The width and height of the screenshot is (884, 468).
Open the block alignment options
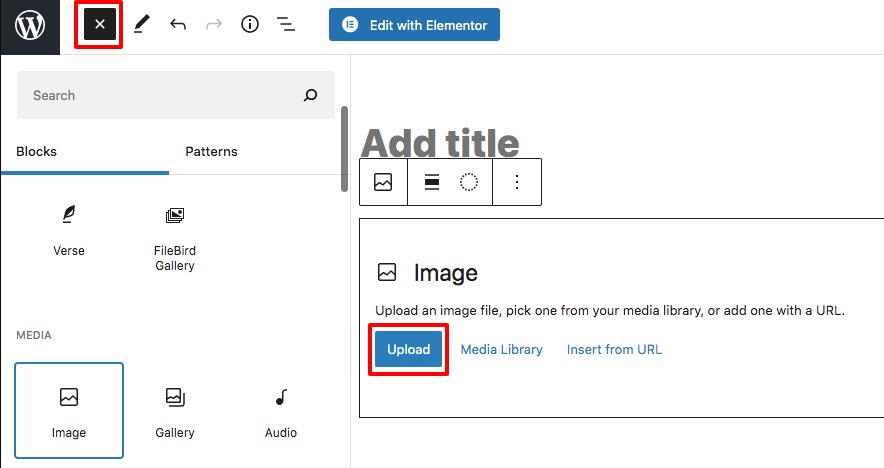[x=432, y=182]
